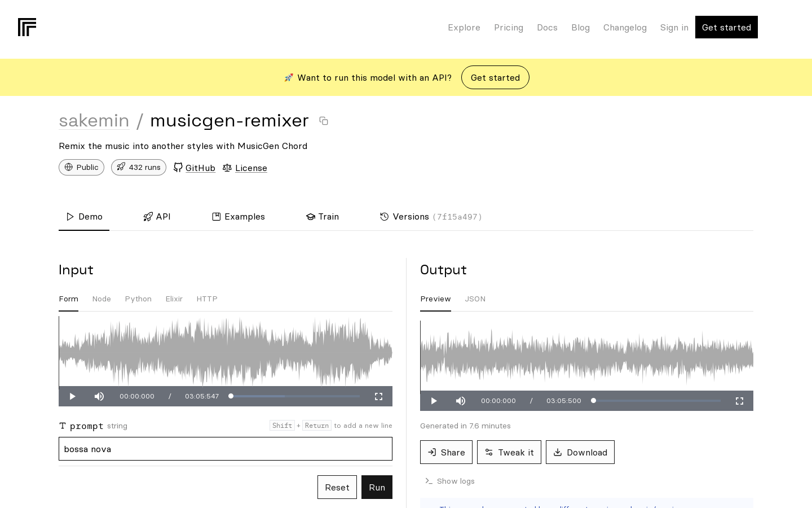Open sakemin user profile link
The image size is (812, 508).
[94, 120]
